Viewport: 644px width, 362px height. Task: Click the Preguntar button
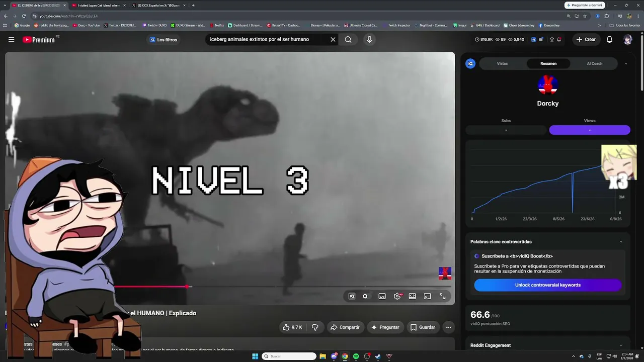coord(385,327)
